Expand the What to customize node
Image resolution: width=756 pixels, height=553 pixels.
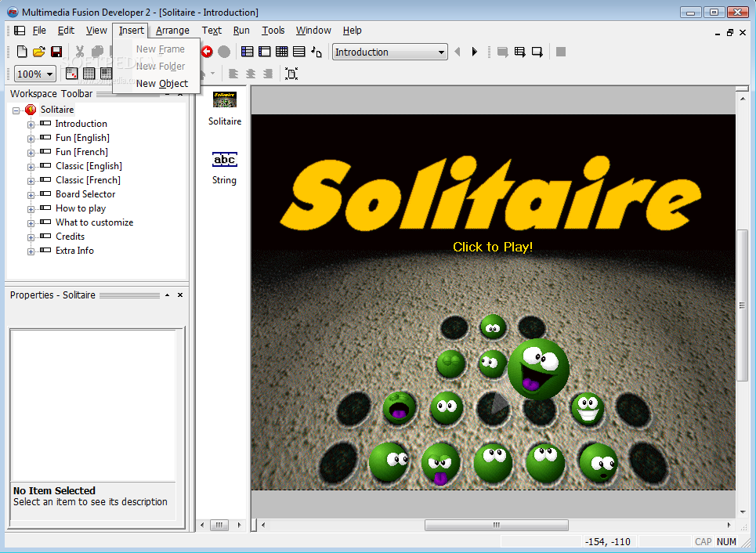coord(31,223)
